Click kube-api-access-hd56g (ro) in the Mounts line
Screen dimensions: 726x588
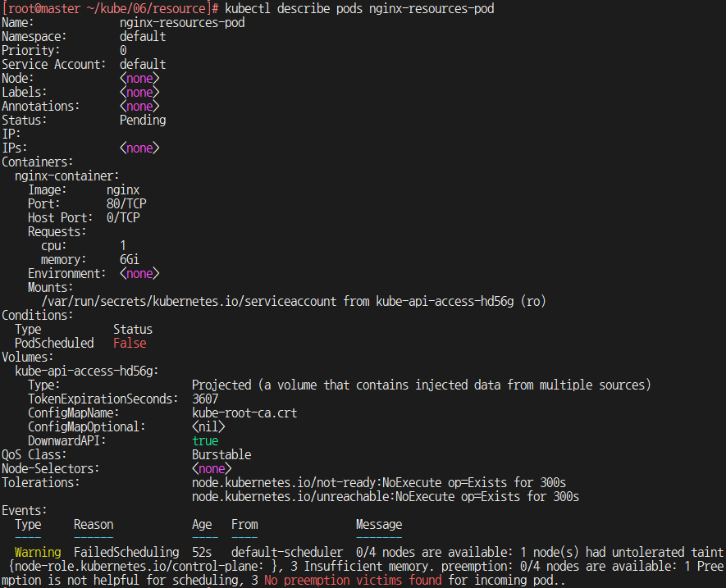(461, 302)
